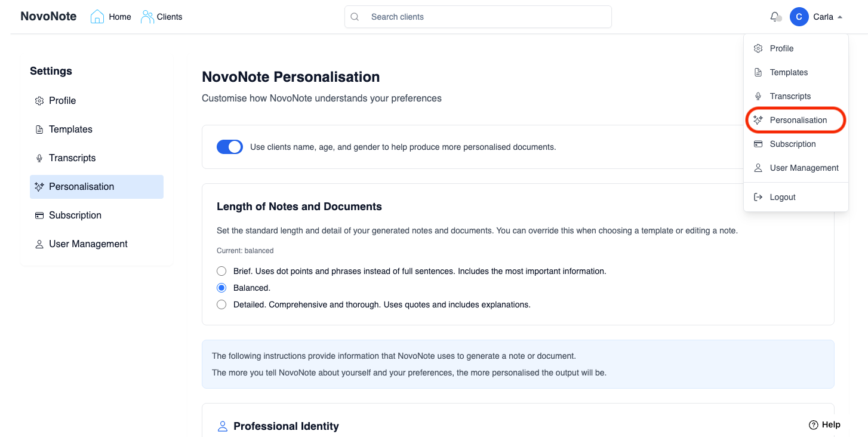Open Templates from the account dropdown menu

pos(788,72)
